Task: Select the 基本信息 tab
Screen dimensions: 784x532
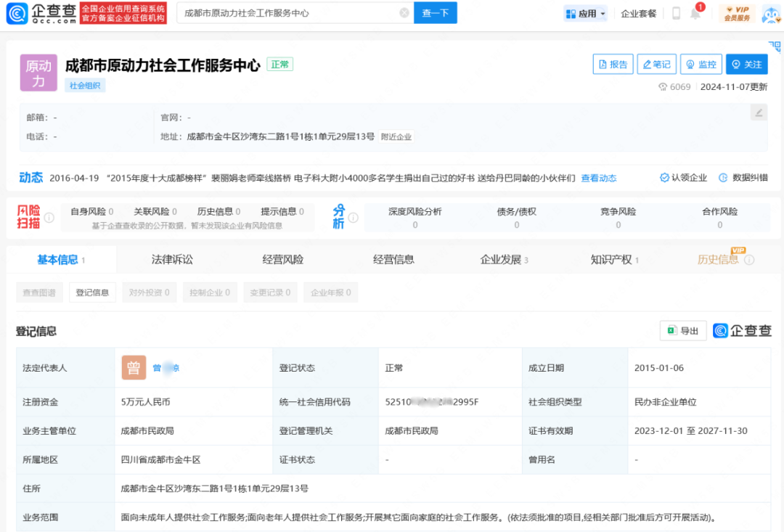Action: point(61,260)
